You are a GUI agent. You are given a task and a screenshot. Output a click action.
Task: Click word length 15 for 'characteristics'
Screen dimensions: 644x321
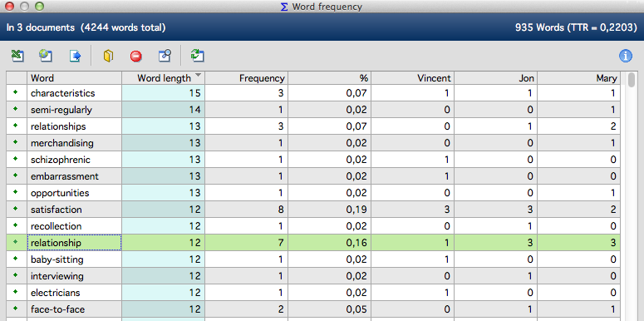click(x=194, y=93)
